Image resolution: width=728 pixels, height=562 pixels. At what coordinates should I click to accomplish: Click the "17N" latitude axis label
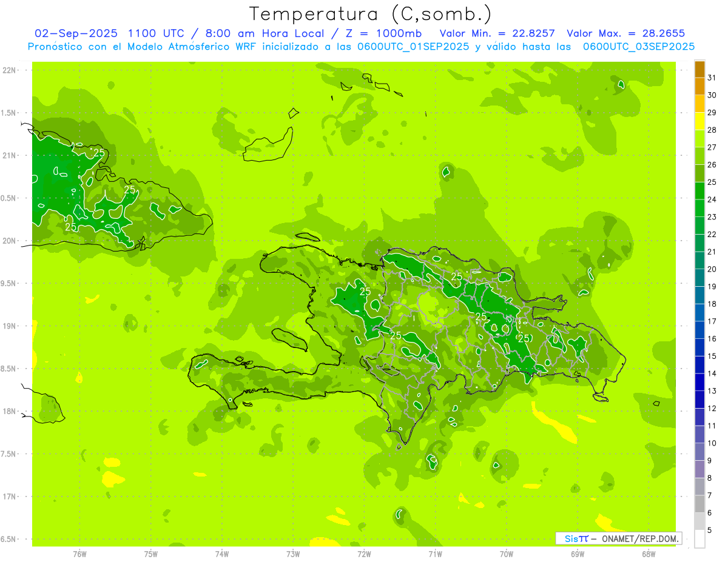pyautogui.click(x=10, y=497)
